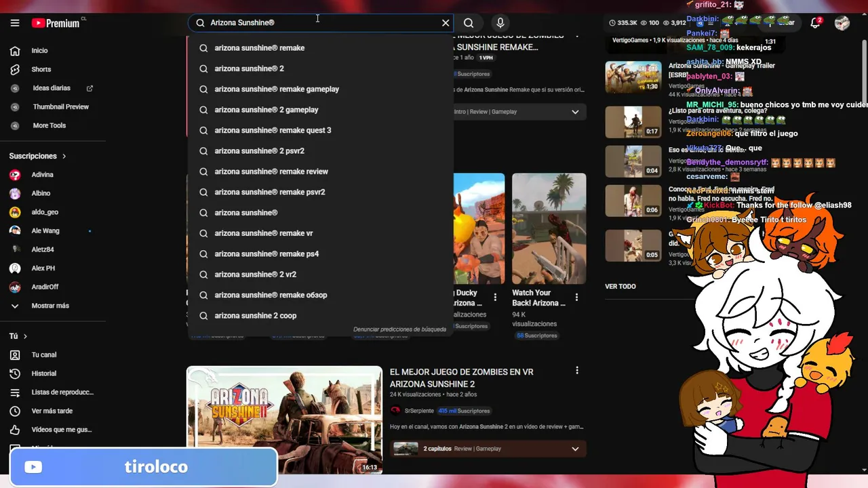This screenshot has height=488, width=868.
Task: Select suggestion "arizona sunshine® 2"
Action: (x=320, y=68)
